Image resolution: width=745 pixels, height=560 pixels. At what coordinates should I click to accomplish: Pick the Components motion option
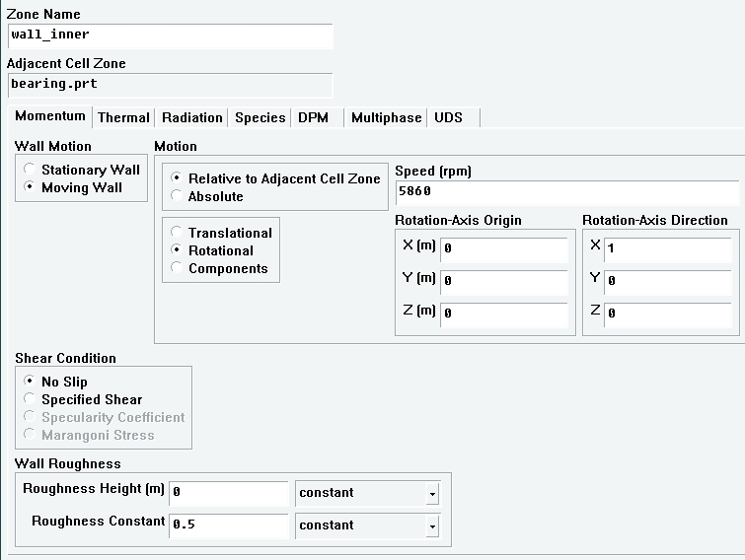[177, 268]
